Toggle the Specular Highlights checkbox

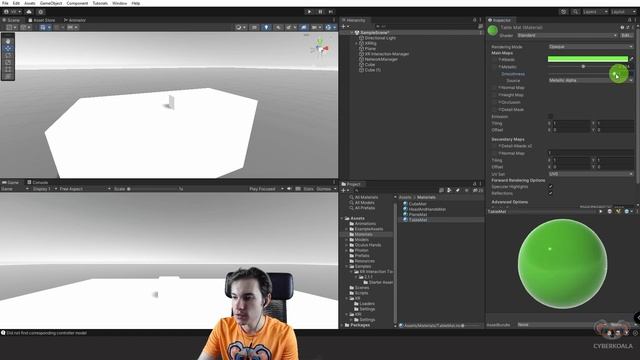(x=550, y=187)
